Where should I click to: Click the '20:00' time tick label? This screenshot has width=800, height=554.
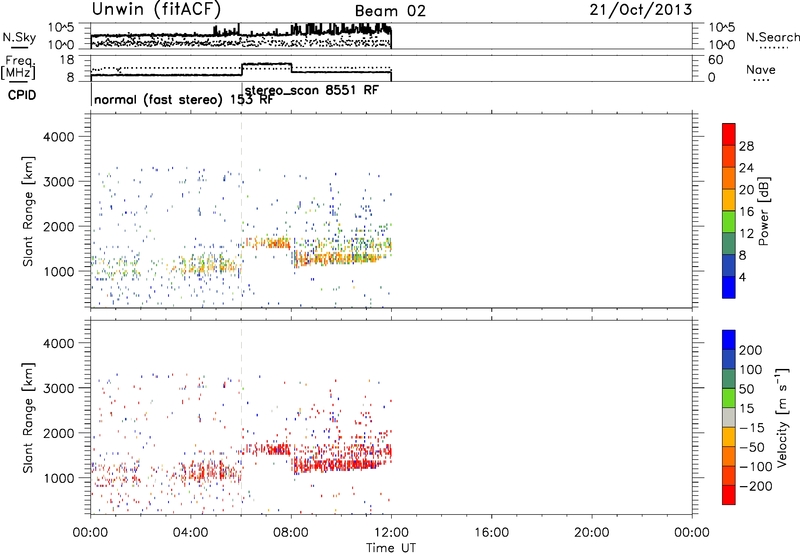[x=591, y=533]
